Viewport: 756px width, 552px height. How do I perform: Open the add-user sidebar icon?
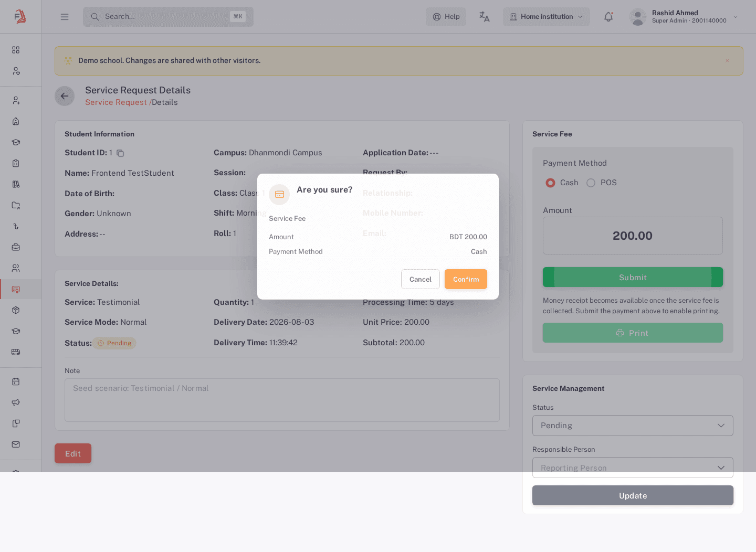16,100
